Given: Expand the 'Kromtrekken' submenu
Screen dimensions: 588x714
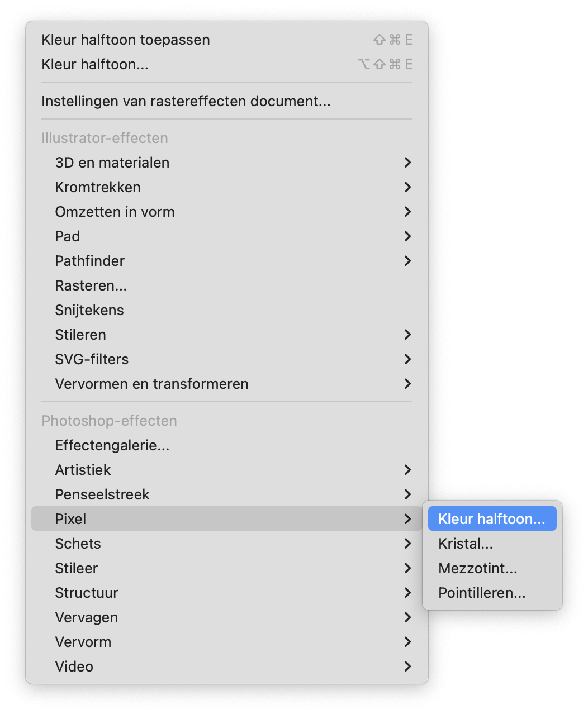Looking at the screenshot, I should tap(98, 187).
